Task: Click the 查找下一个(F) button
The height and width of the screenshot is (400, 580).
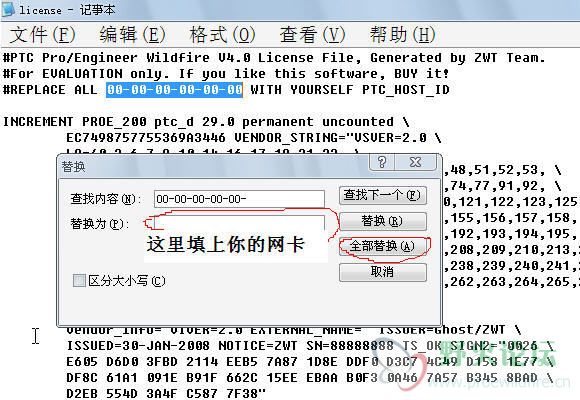Action: point(382,195)
